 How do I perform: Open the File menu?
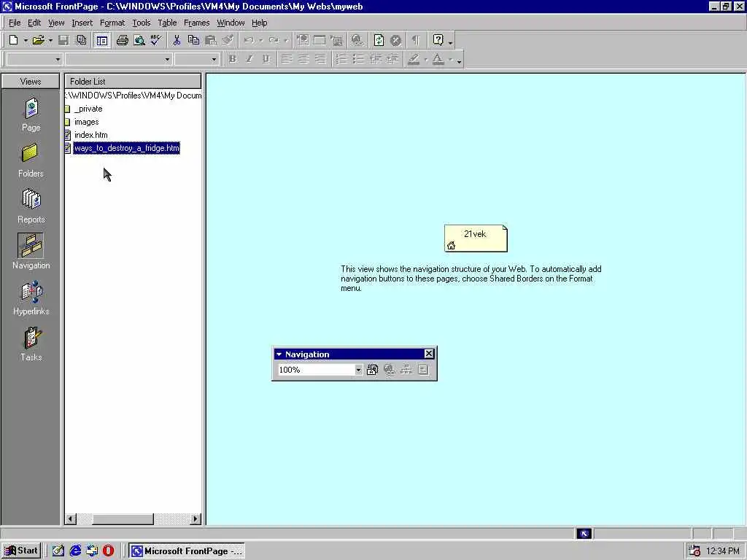pos(15,23)
